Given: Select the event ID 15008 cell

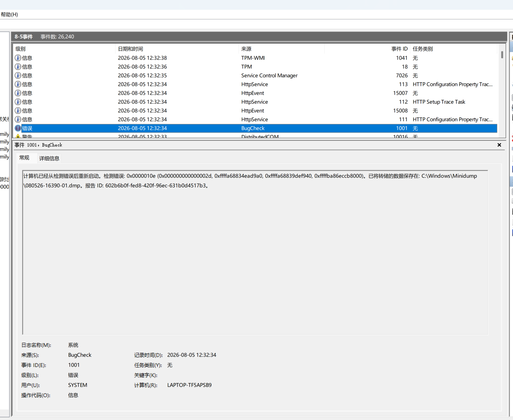Looking at the screenshot, I should 400,110.
